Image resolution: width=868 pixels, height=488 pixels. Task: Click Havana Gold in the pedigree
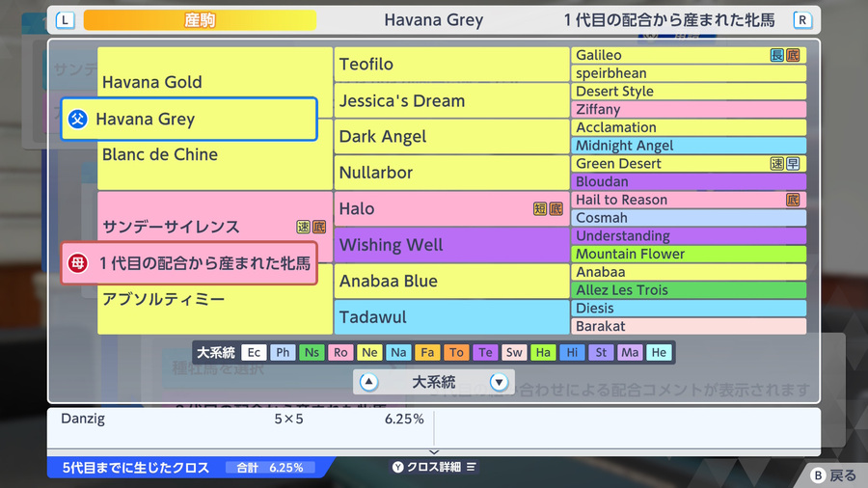[x=152, y=82]
